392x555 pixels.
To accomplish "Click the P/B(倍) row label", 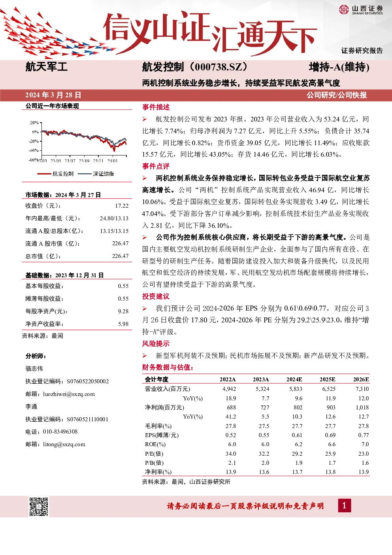I will 154,463.
